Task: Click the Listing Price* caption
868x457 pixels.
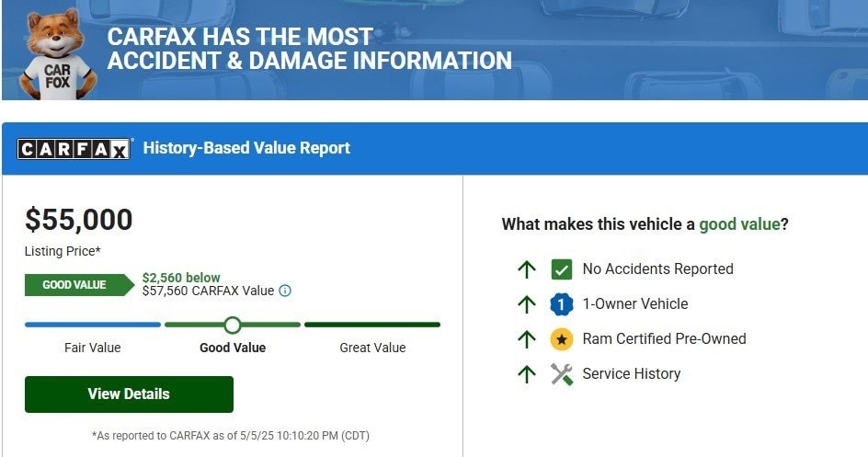Action: click(63, 251)
